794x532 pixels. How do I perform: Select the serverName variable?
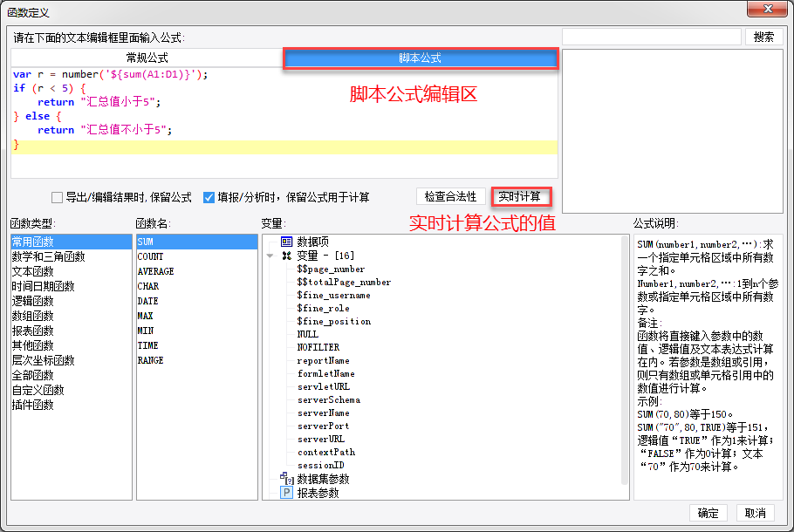323,413
